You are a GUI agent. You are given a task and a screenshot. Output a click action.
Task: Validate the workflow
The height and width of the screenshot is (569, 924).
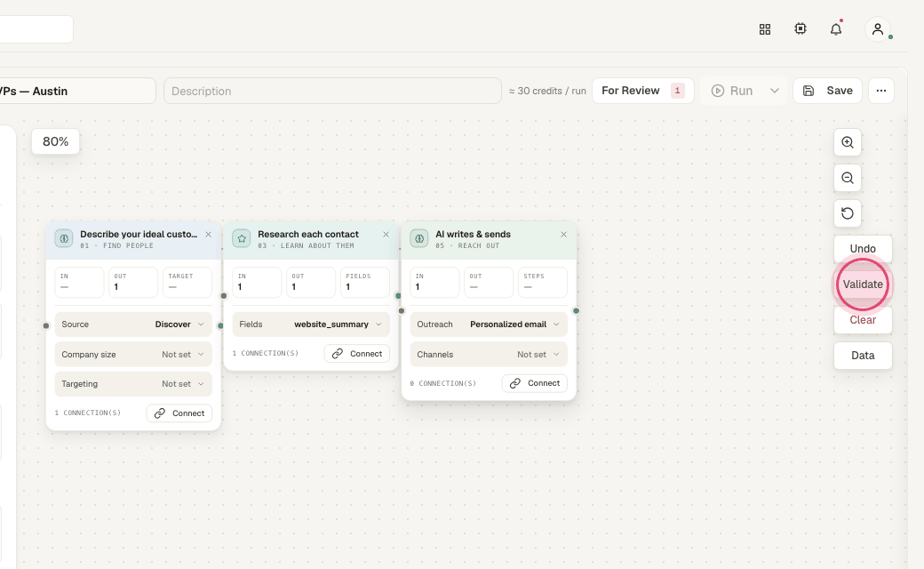(863, 284)
